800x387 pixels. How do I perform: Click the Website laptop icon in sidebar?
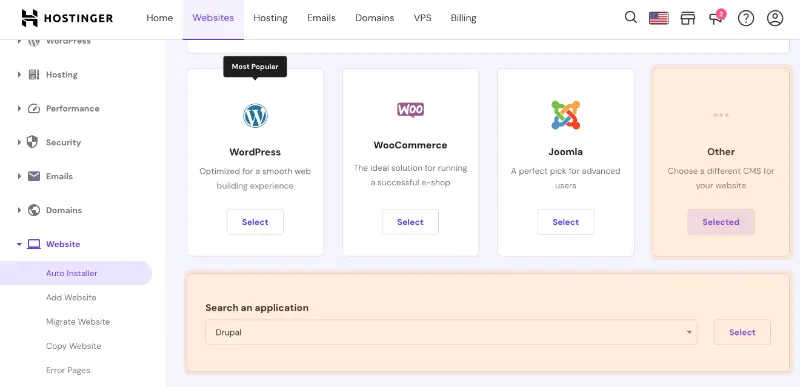(34, 244)
